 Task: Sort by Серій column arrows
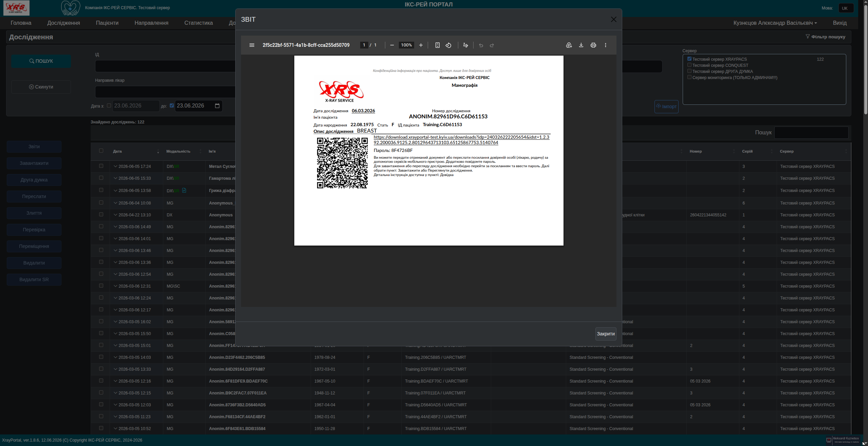tap(772, 151)
